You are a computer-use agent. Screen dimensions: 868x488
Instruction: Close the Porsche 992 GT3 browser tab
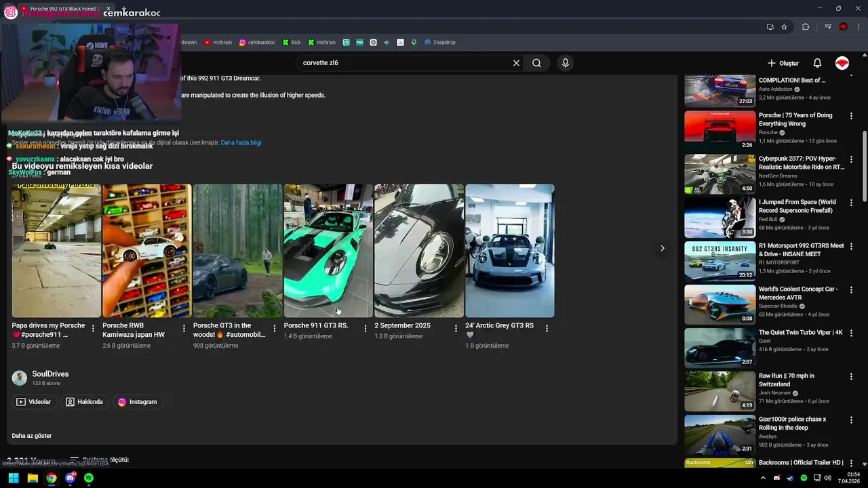pos(108,9)
